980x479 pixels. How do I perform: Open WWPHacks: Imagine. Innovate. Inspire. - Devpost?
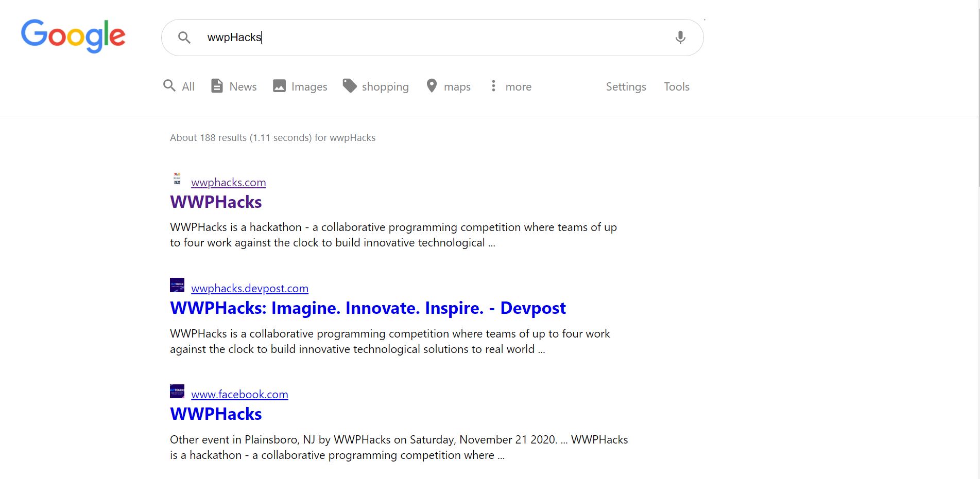click(x=368, y=308)
